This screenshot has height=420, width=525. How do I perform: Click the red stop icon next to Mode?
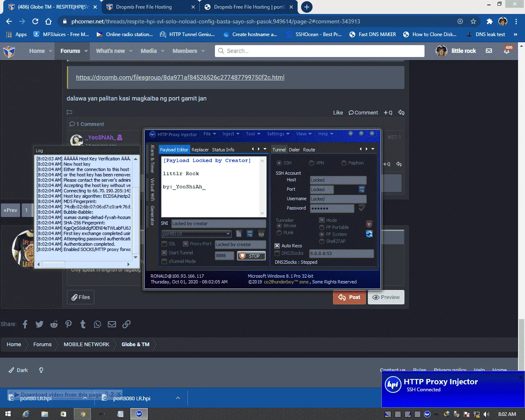click(369, 224)
